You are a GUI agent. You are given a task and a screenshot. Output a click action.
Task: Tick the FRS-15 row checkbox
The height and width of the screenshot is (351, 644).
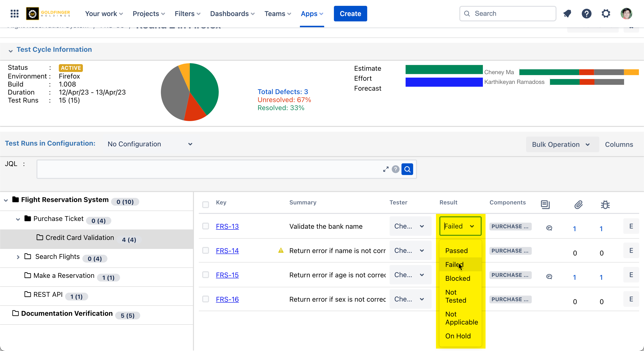coord(206,275)
